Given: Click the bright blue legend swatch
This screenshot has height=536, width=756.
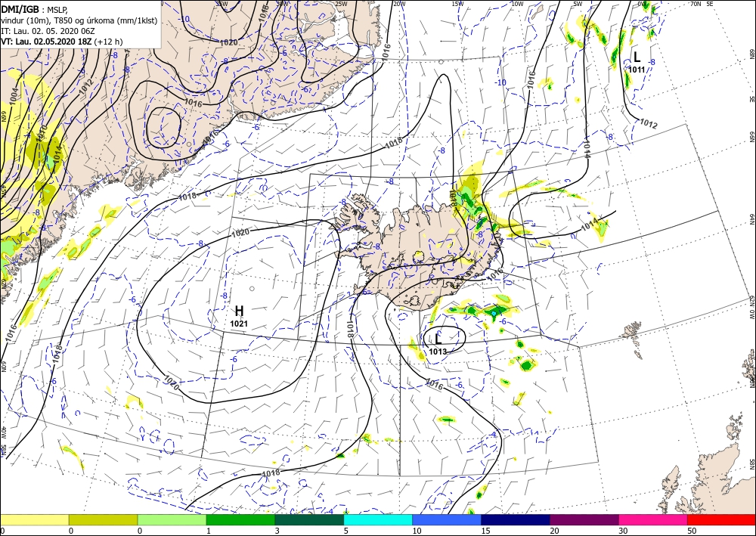Looking at the screenshot, I should [447, 519].
